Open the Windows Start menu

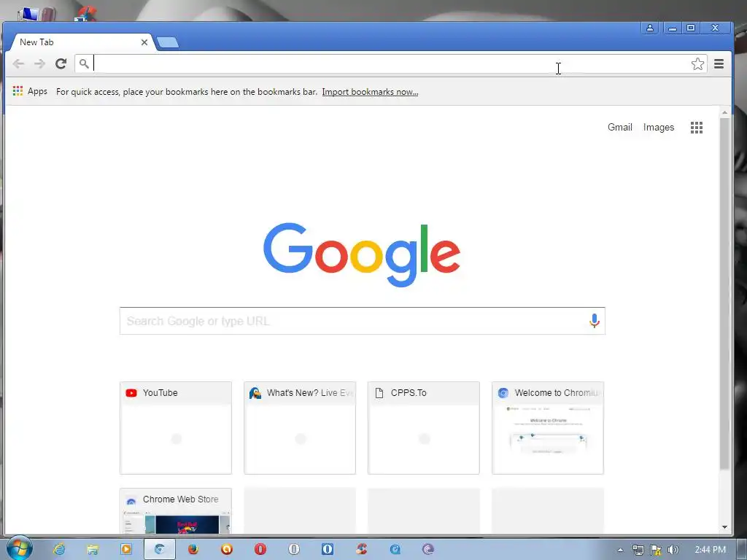(x=19, y=548)
